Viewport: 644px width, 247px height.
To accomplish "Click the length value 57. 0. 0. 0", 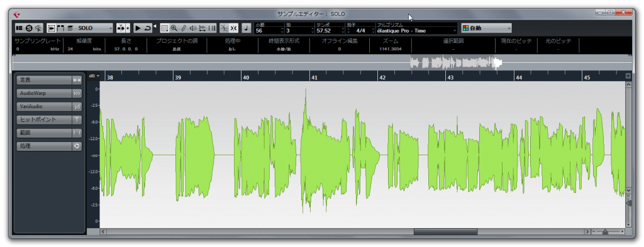I will tap(126, 49).
